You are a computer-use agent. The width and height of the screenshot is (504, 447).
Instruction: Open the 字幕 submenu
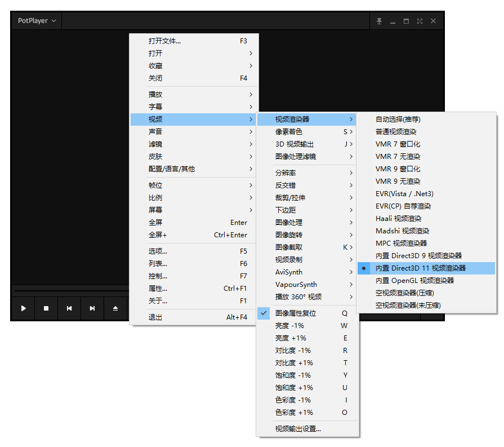[193, 107]
